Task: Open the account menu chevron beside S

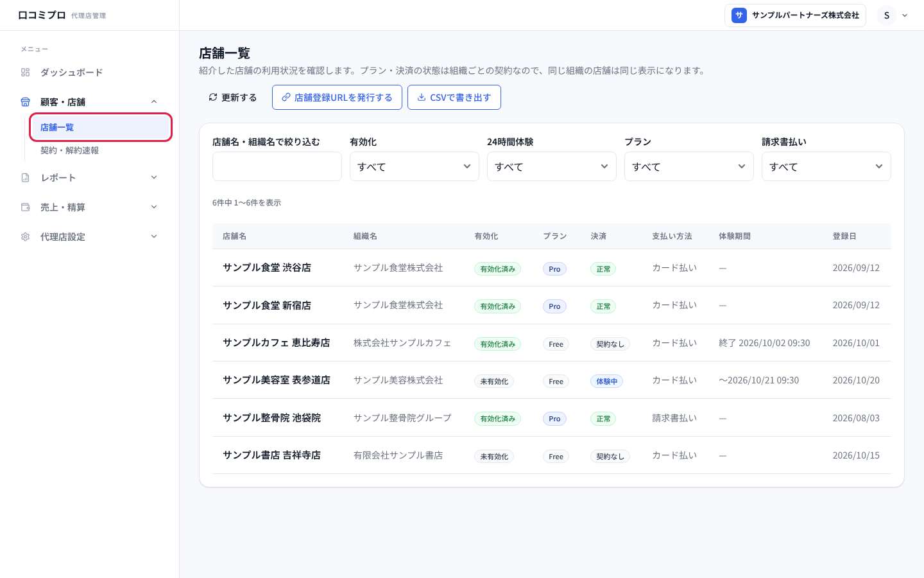Action: click(x=905, y=15)
